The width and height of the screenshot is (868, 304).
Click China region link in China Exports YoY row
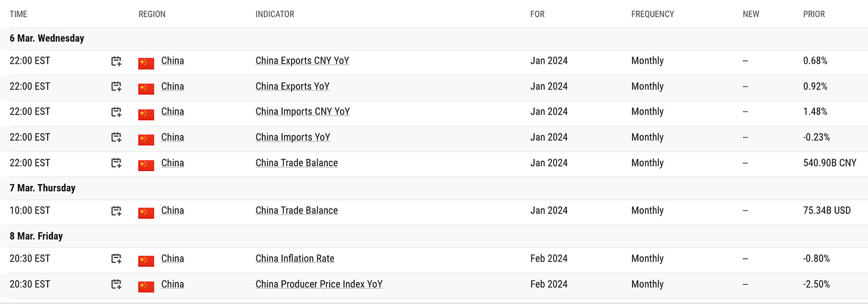coord(173,86)
